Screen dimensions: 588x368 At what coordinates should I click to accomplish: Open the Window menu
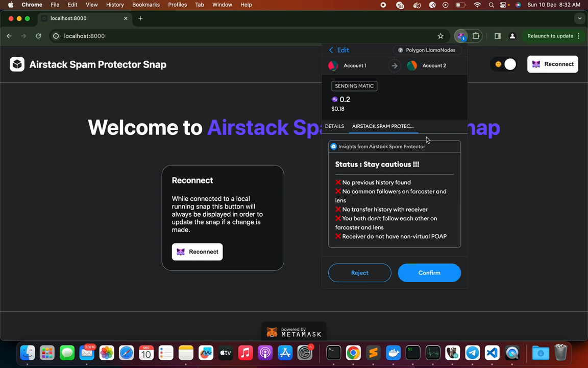[222, 5]
